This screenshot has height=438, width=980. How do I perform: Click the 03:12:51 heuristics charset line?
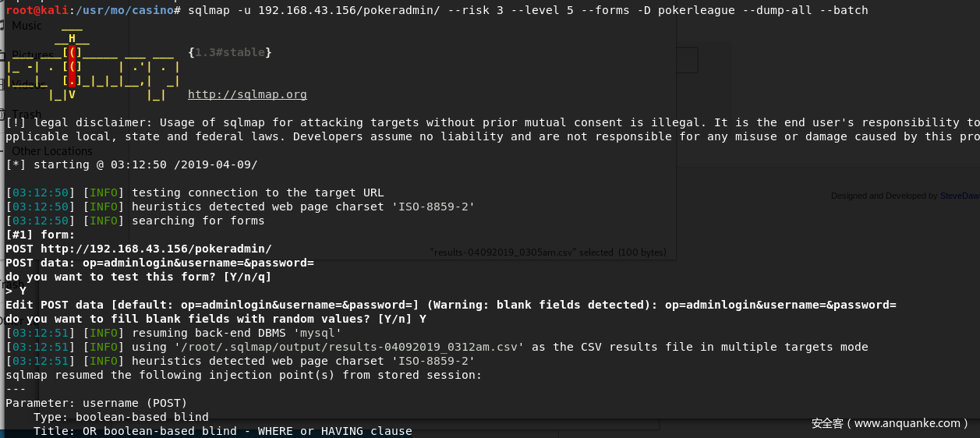click(240, 362)
